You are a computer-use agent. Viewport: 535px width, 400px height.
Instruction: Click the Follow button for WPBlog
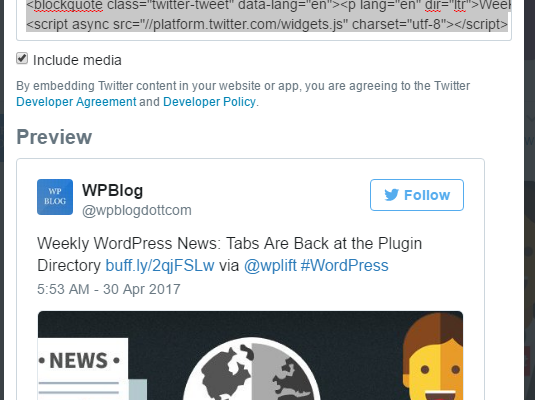[x=417, y=195]
